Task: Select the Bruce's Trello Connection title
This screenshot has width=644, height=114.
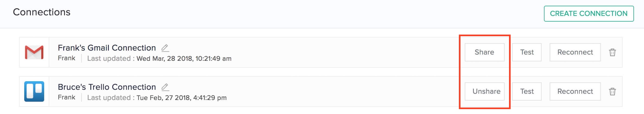Action: tap(107, 87)
